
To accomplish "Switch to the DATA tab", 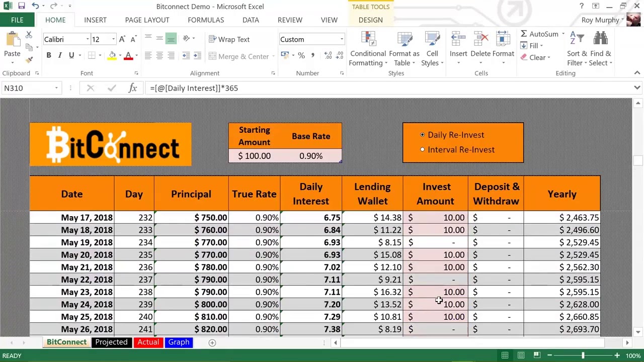I will (x=251, y=20).
